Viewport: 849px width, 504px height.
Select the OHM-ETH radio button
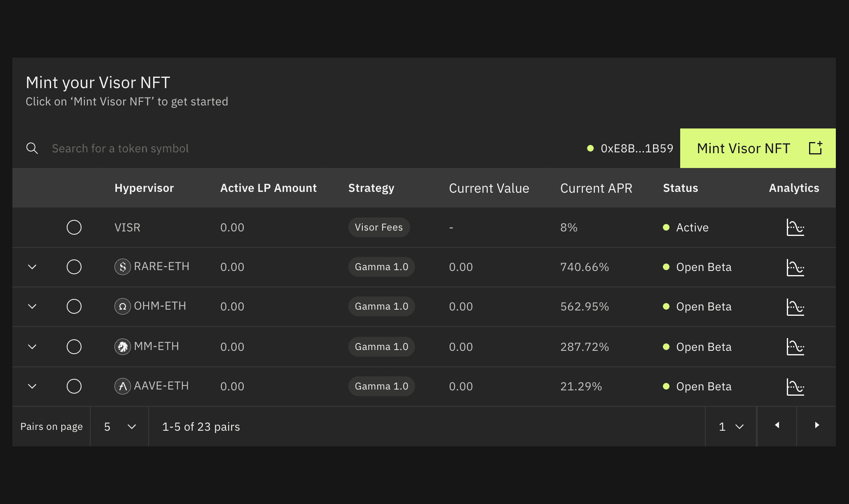click(x=74, y=306)
